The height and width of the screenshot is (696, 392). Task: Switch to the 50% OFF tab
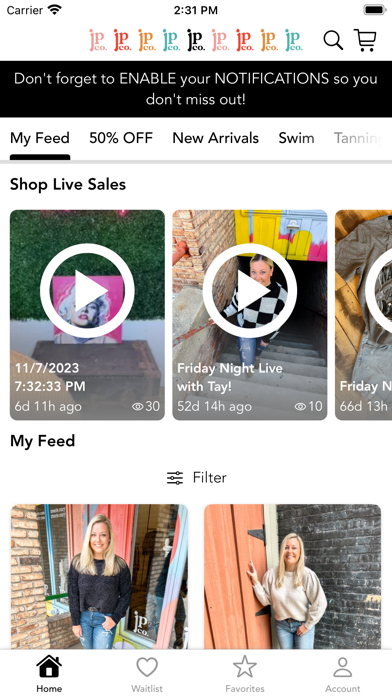(x=121, y=138)
